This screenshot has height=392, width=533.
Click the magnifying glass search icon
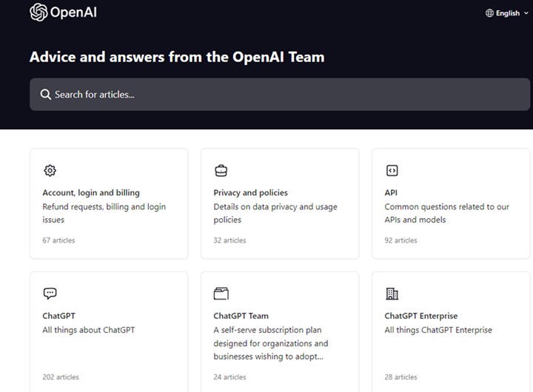(x=45, y=95)
